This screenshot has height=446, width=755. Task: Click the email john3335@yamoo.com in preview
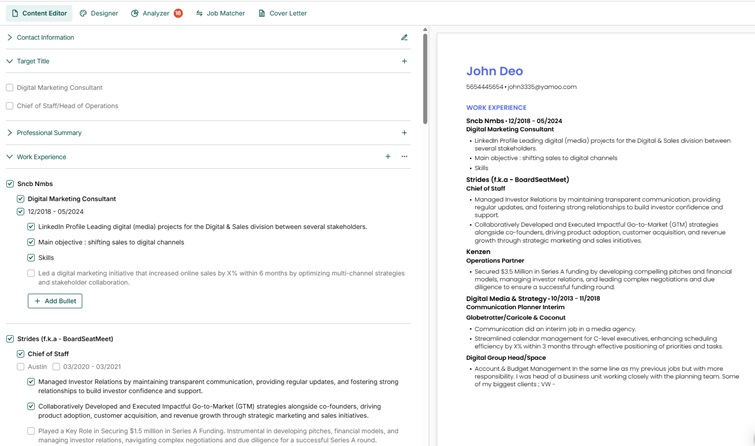point(542,87)
